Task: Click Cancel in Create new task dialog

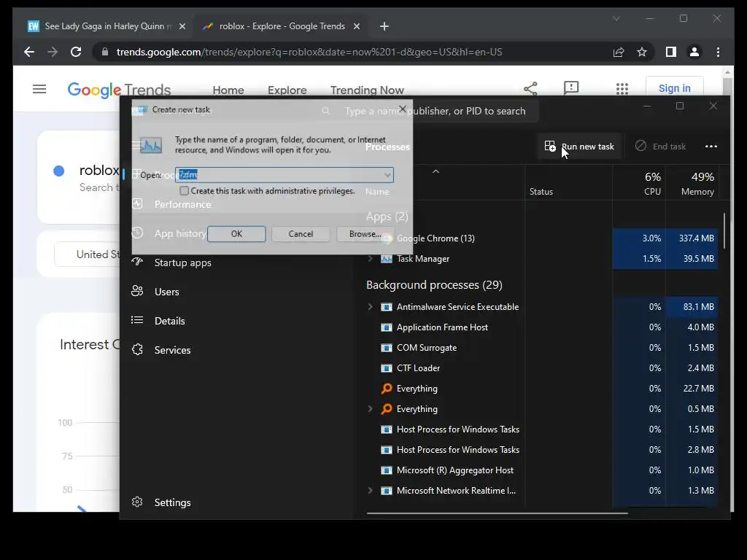Action: [x=301, y=234]
